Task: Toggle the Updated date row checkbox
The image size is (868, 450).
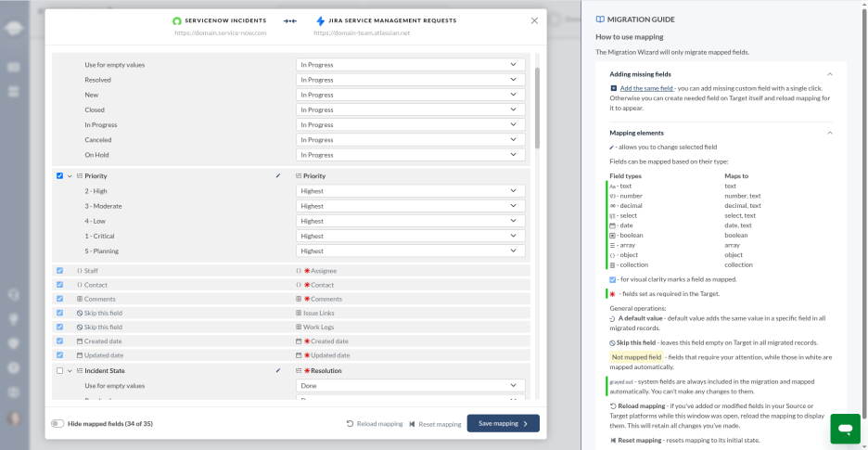Action: click(59, 355)
